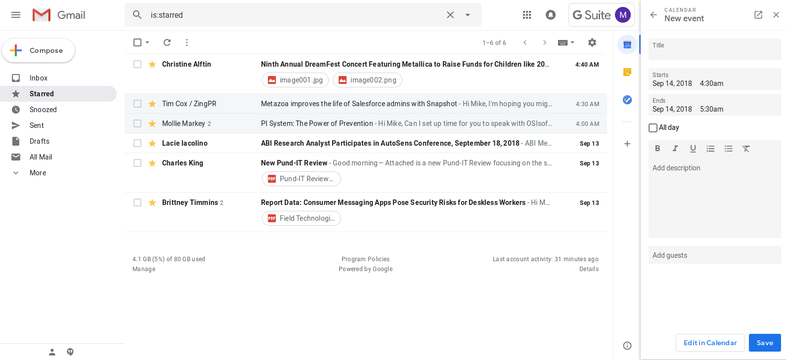Open the main menu hamburger icon
Viewport: 786px width, 360px height.
pos(16,15)
